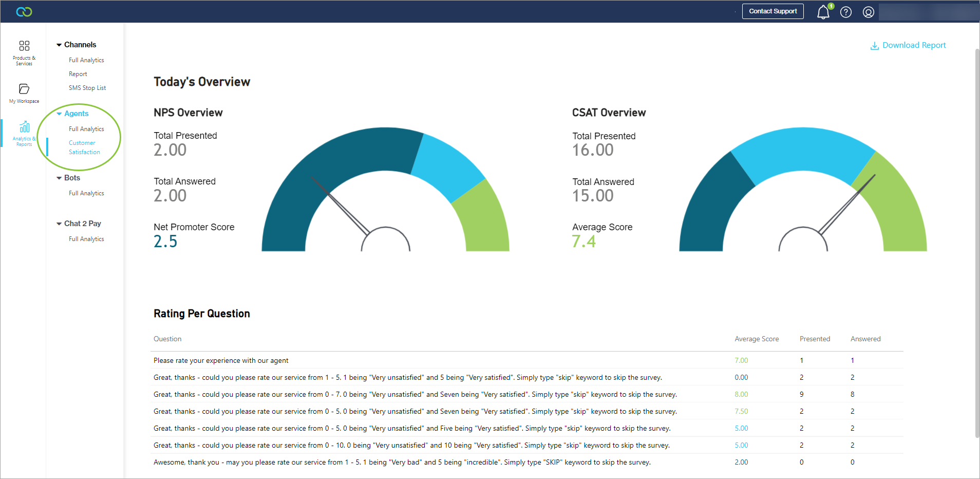The image size is (980, 479).
Task: Open Report under Channels
Action: click(x=78, y=74)
